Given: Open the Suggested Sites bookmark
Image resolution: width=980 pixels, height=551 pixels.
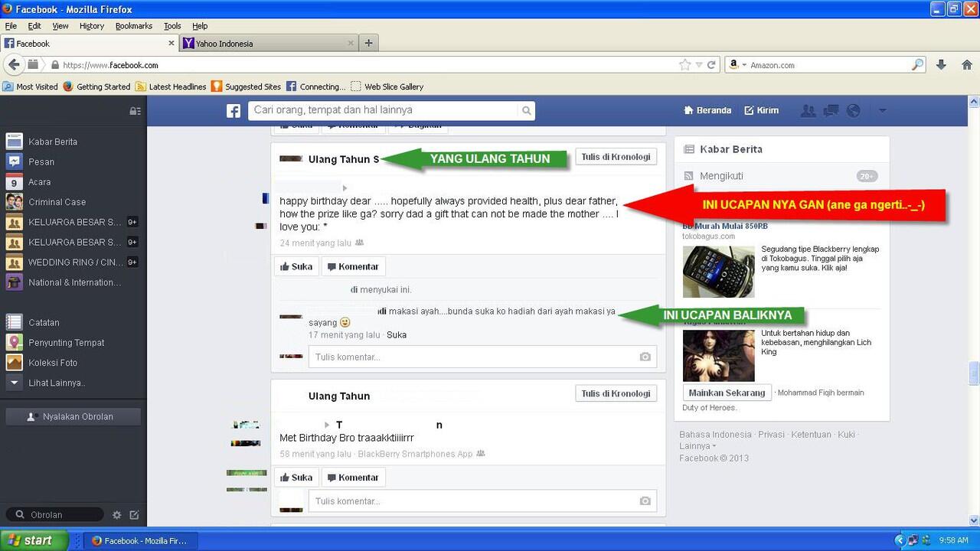Looking at the screenshot, I should [247, 86].
